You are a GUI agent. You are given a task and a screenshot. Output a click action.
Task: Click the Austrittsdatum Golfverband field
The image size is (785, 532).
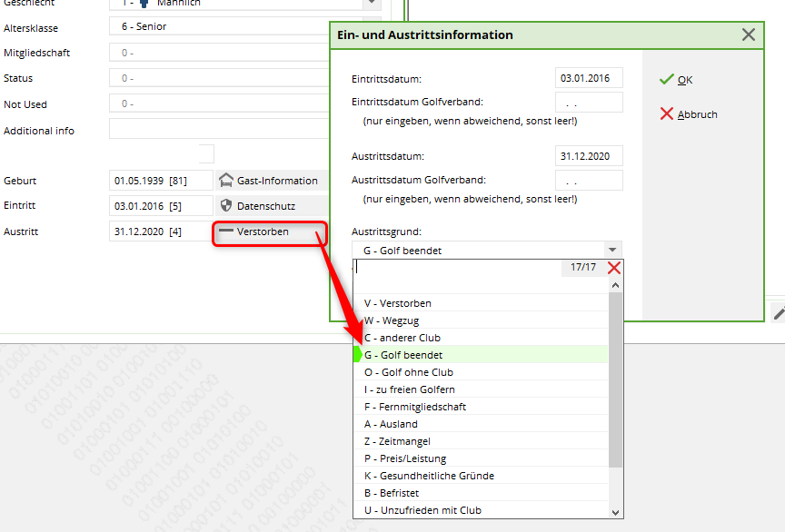point(589,181)
